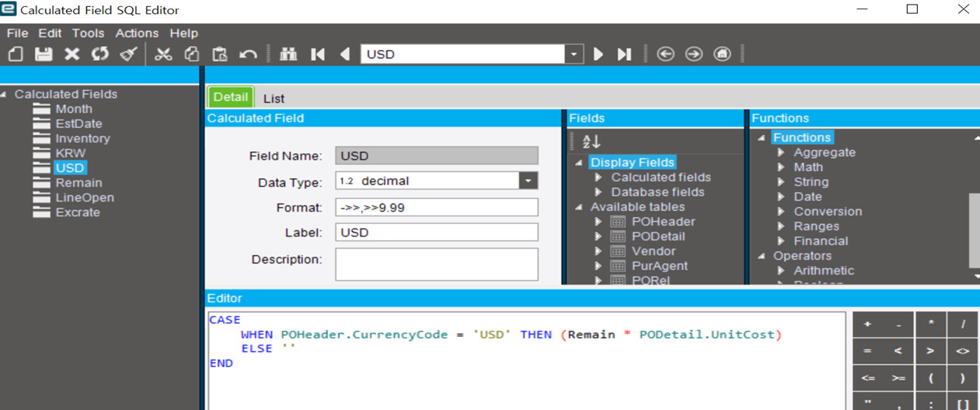Insert the >= operator button
This screenshot has height=410, width=980.
(898, 378)
